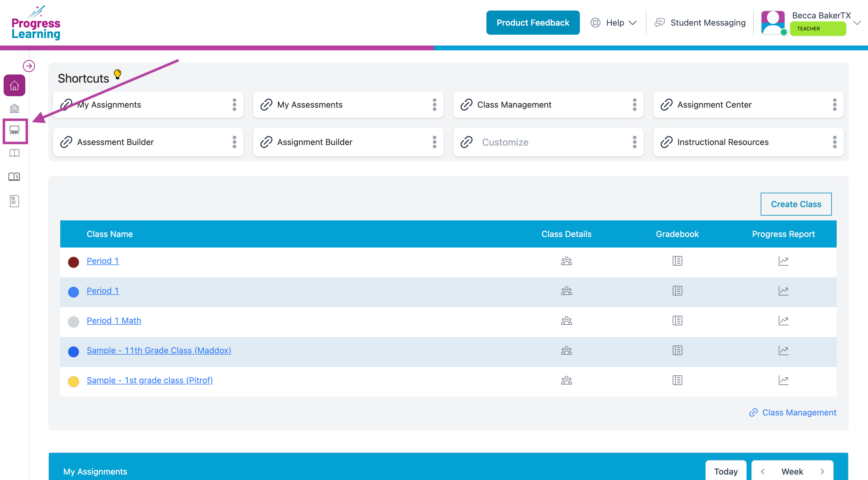Image resolution: width=868 pixels, height=480 pixels.
Task: Open Class Details for the 11th Grade Class (Maddox)
Action: click(566, 351)
